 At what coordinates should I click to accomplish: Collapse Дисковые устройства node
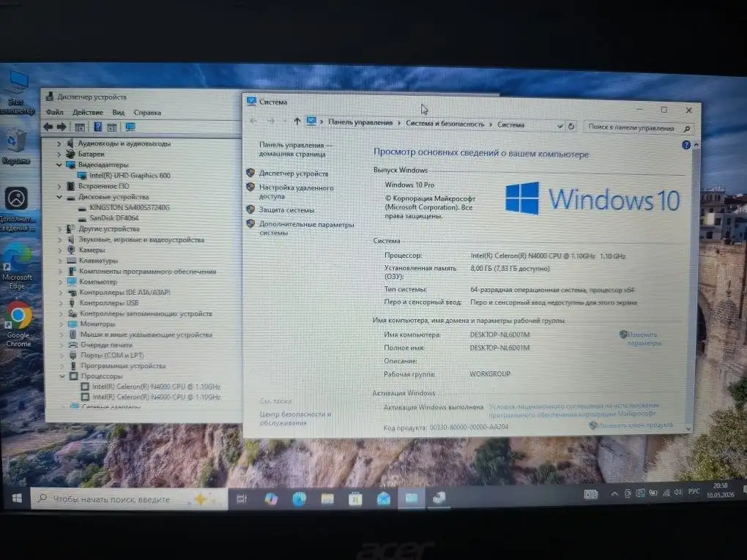(59, 197)
